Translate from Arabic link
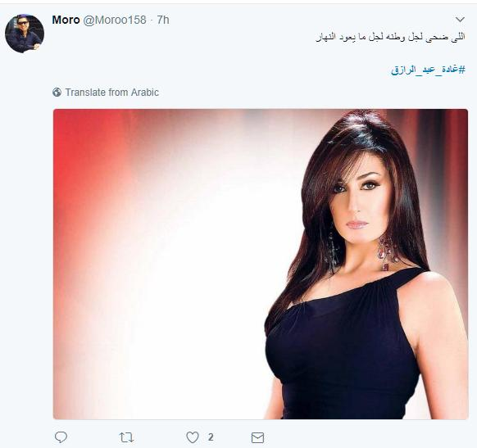Screen dimensions: 477x448 coord(112,92)
